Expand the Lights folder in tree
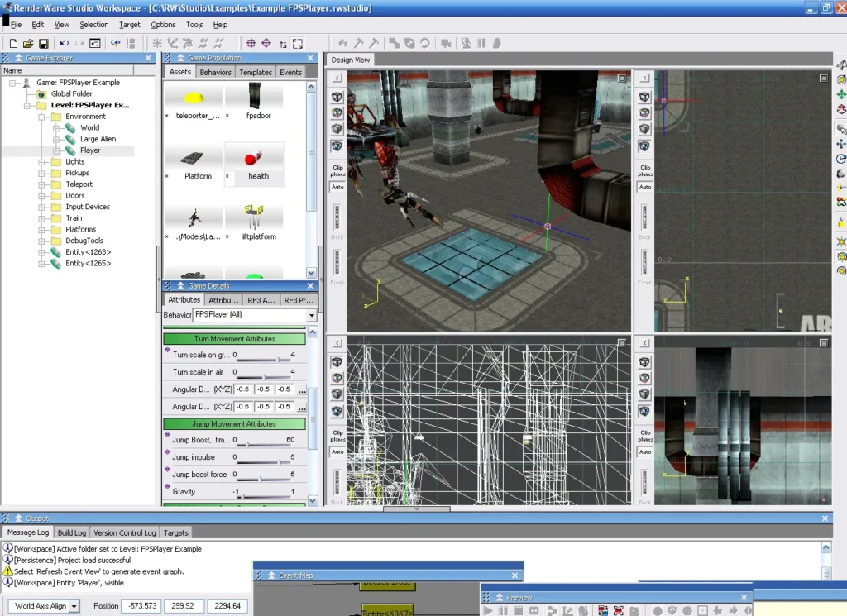 point(41,162)
